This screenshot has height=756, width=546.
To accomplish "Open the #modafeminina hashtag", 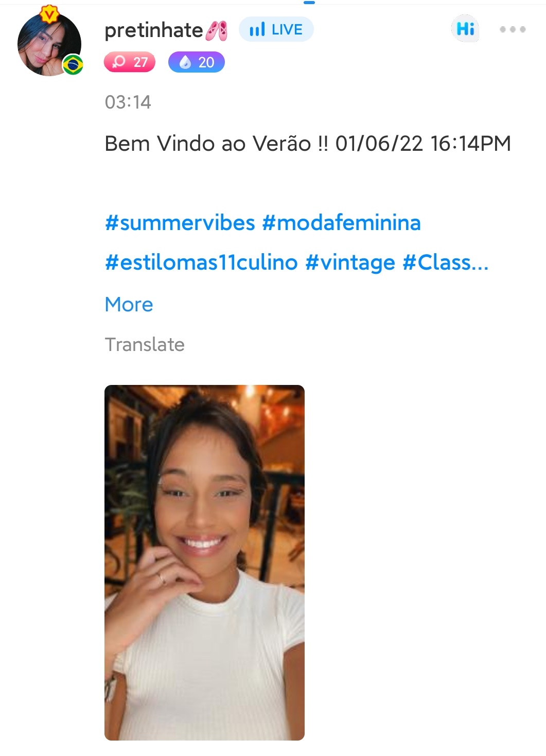I will click(x=341, y=223).
